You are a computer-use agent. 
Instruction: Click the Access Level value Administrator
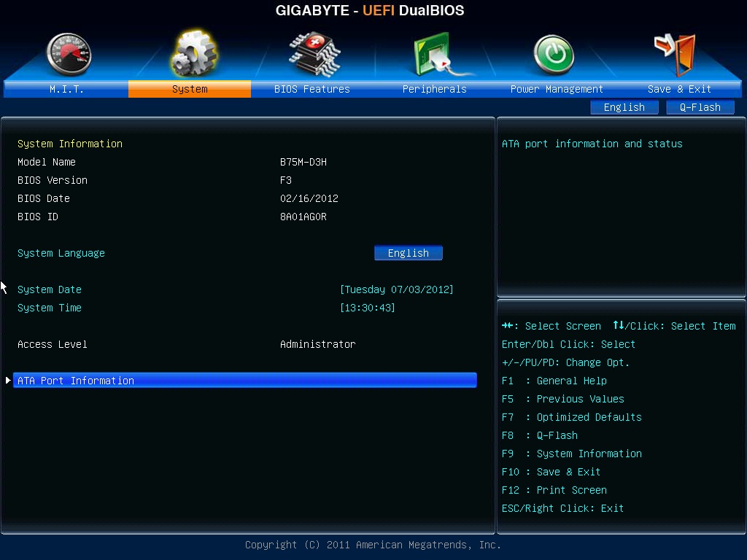pyautogui.click(x=318, y=344)
